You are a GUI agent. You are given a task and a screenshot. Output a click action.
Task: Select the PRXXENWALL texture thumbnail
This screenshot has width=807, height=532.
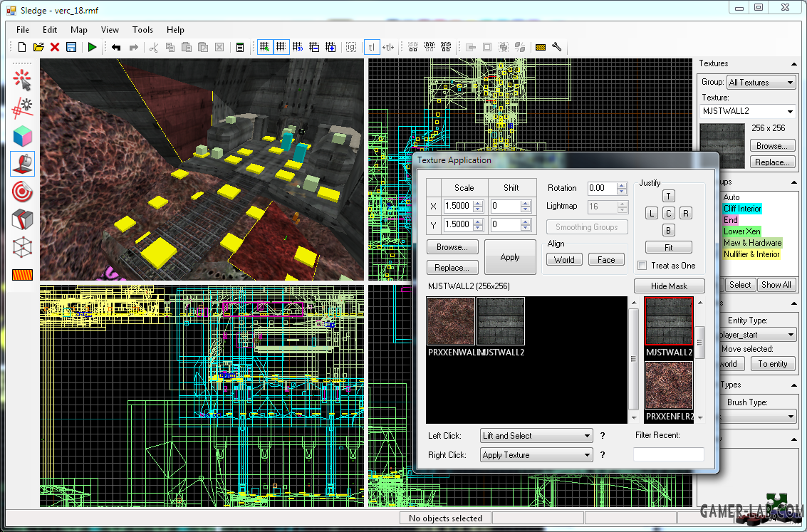[451, 321]
